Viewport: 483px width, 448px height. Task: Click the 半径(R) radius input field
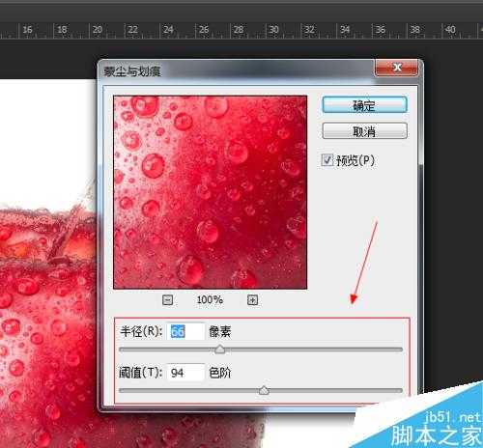point(185,331)
